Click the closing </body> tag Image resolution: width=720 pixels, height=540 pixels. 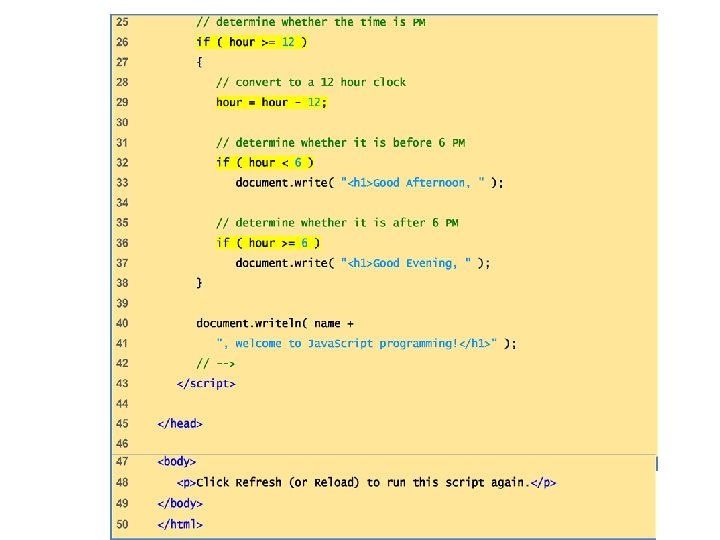pos(180,503)
